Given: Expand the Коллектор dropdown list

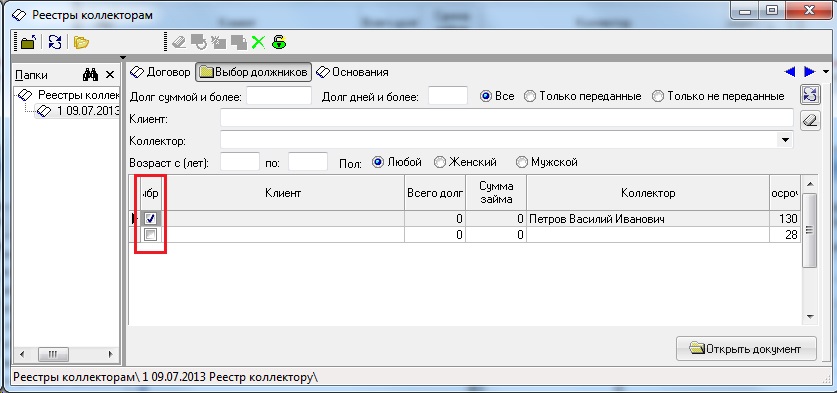Looking at the screenshot, I should (785, 140).
